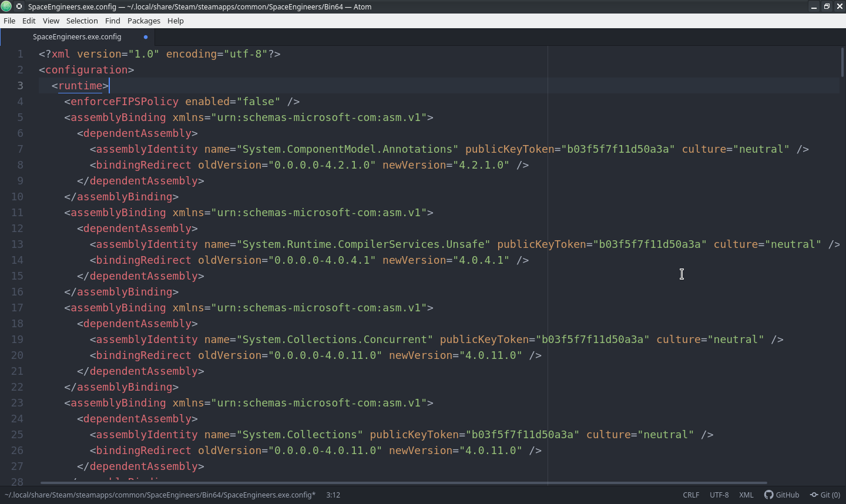Open the View menu
Image resolution: width=846 pixels, height=504 pixels.
coord(51,21)
